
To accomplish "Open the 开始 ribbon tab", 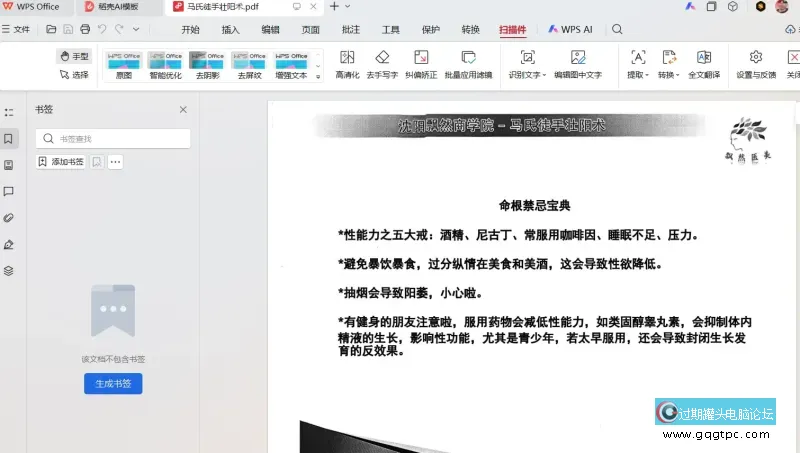I will (190, 30).
